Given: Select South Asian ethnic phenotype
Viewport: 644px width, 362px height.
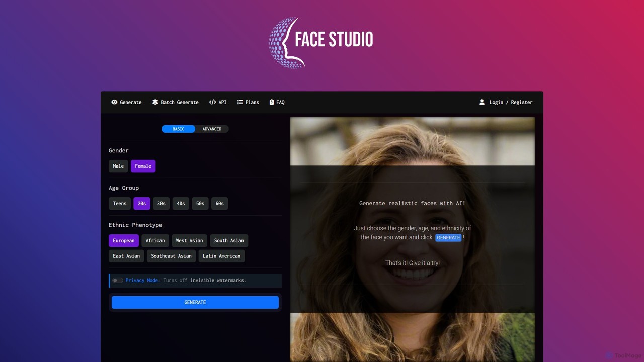Looking at the screenshot, I should tap(229, 240).
